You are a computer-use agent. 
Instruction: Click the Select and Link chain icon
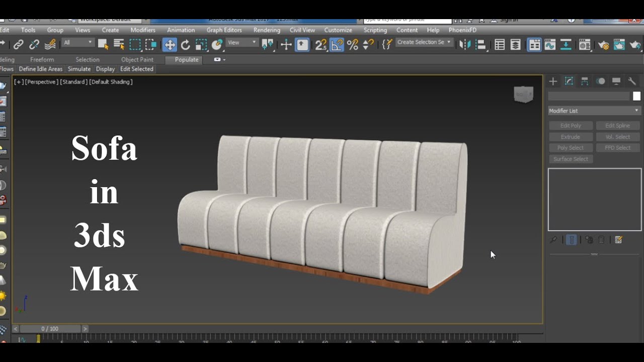[18, 45]
